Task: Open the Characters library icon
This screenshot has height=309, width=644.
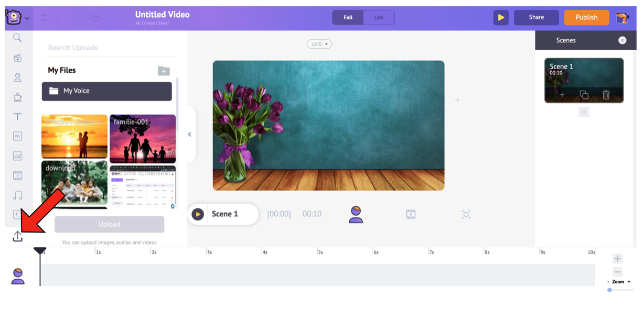Action: [17, 78]
